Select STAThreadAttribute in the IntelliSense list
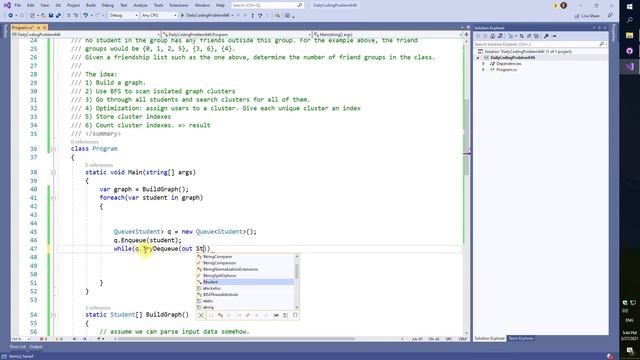This screenshot has height=360, width=640. pos(245,294)
